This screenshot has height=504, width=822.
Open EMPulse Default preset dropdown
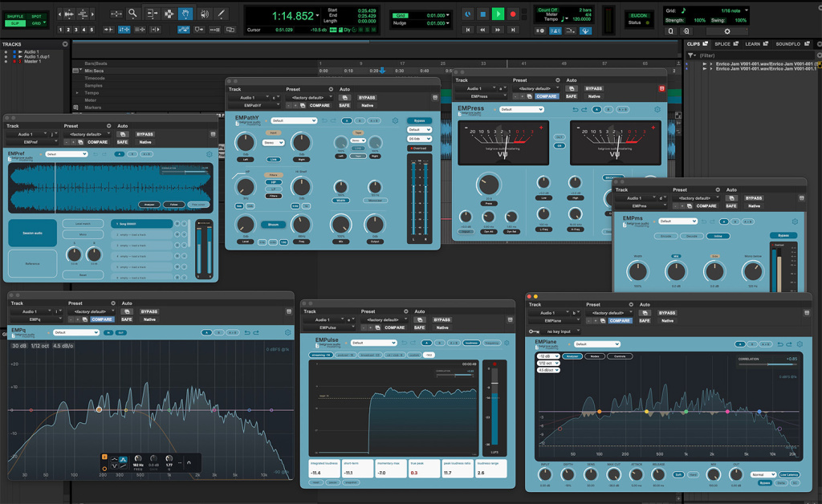tap(373, 343)
